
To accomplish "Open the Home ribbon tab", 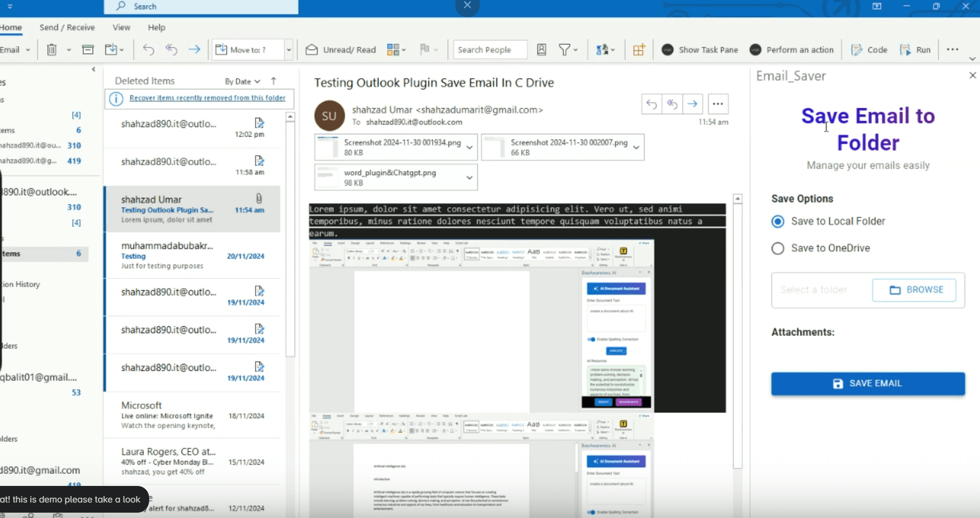I will pyautogui.click(x=11, y=27).
